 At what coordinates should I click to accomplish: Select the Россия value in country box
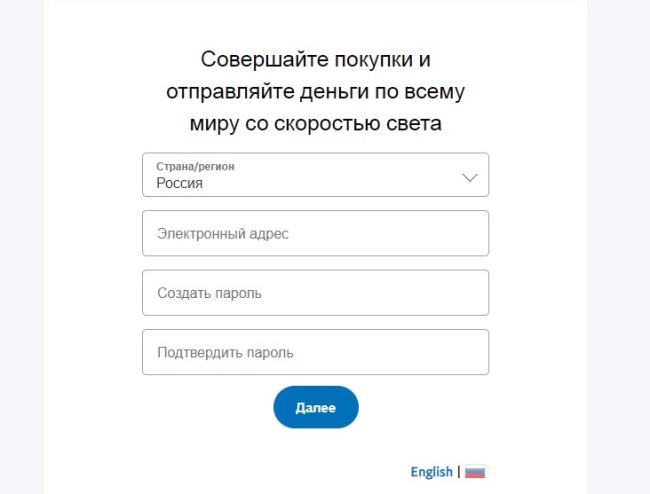179,183
